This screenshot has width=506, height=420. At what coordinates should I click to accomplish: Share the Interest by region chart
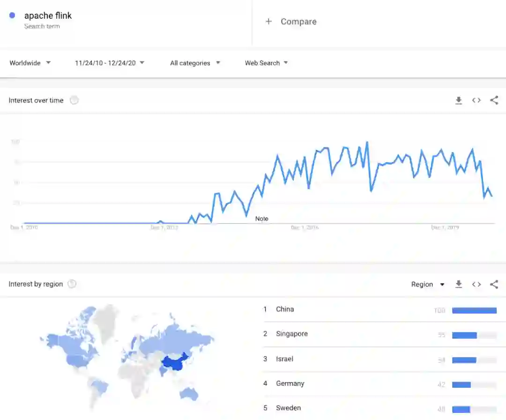pyautogui.click(x=494, y=284)
